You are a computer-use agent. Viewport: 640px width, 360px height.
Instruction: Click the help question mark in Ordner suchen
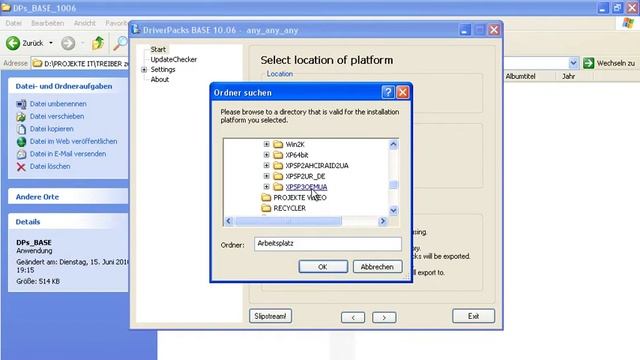[388, 93]
